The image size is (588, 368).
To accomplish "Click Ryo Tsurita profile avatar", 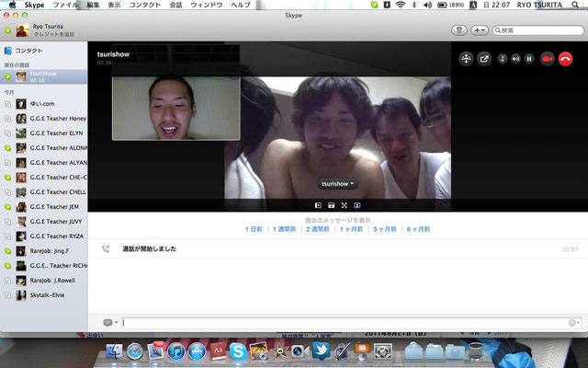I will click(x=22, y=30).
